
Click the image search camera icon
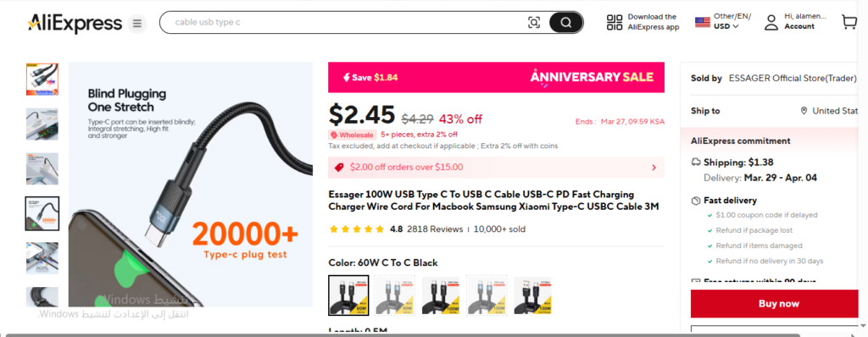(534, 23)
